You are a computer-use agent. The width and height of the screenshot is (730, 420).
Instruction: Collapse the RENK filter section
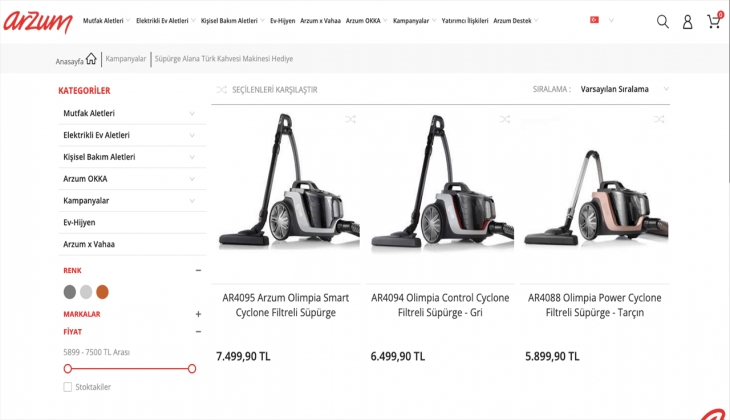pos(198,270)
